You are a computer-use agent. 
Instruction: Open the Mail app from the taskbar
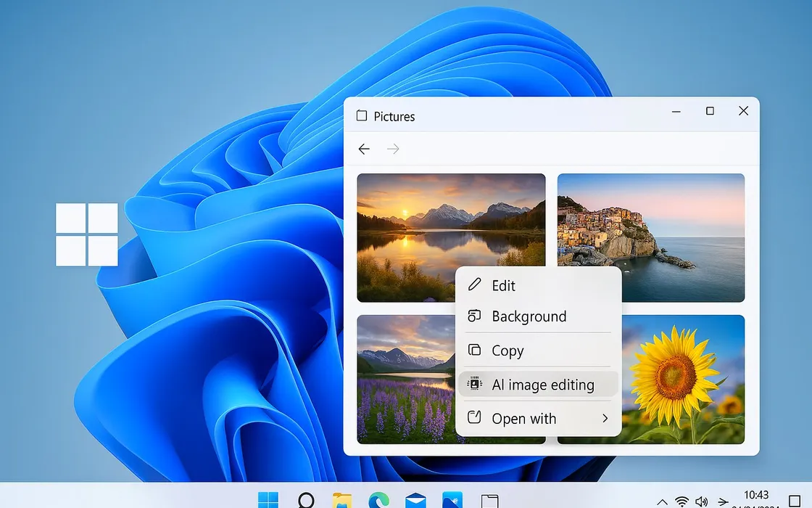[x=415, y=501]
